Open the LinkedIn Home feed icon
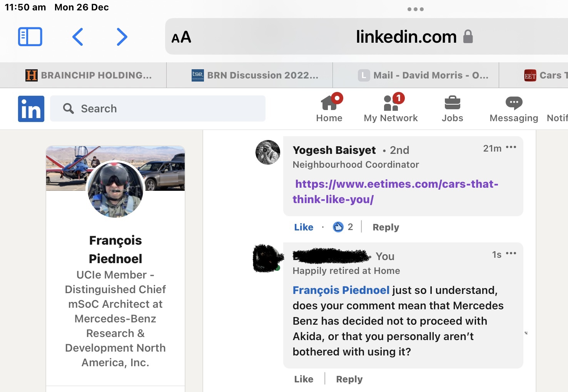This screenshot has height=392, width=568. [x=329, y=108]
